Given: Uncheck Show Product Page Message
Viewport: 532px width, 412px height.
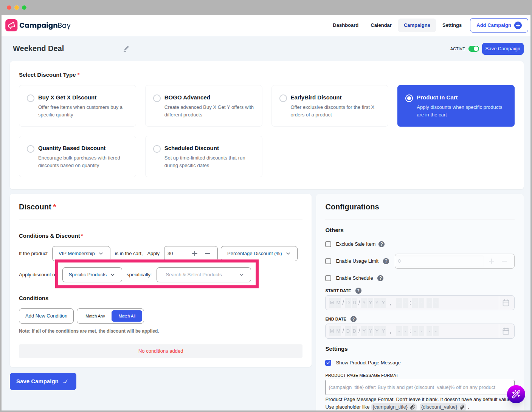Looking at the screenshot, I should (x=328, y=363).
